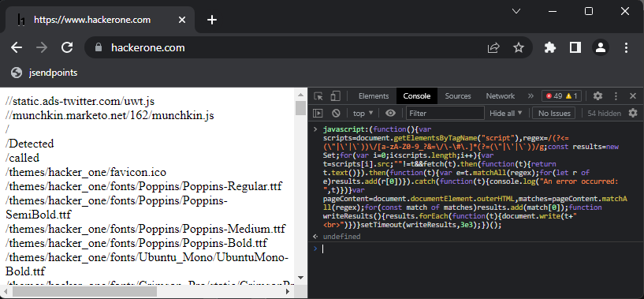Viewport: 644px width, 299px height.
Task: Clear the console output
Action: click(x=336, y=113)
